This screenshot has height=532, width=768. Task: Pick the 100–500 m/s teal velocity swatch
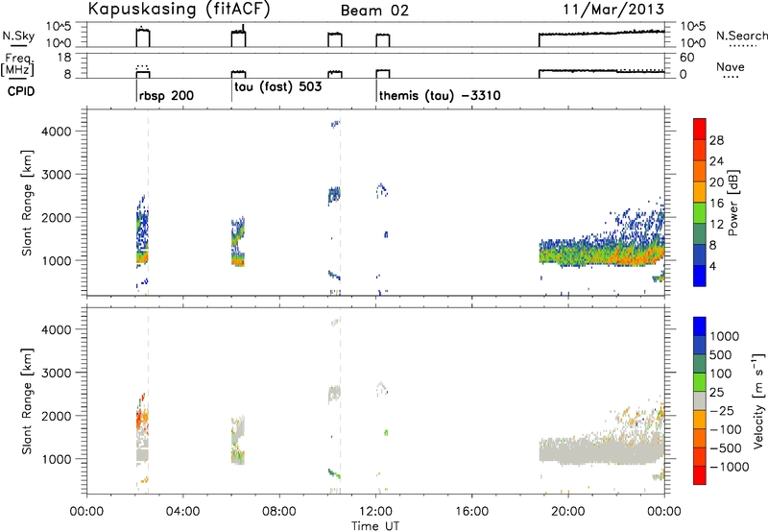point(700,364)
